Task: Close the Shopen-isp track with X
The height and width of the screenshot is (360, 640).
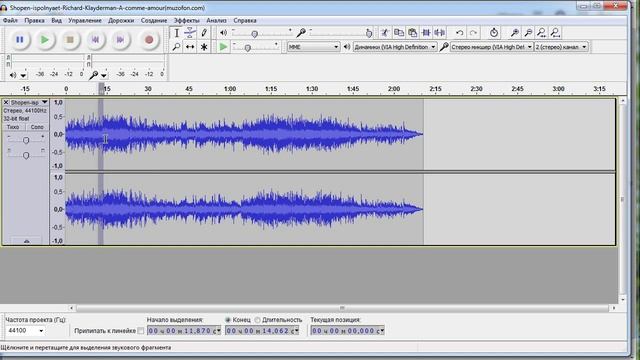Action: pos(6,102)
